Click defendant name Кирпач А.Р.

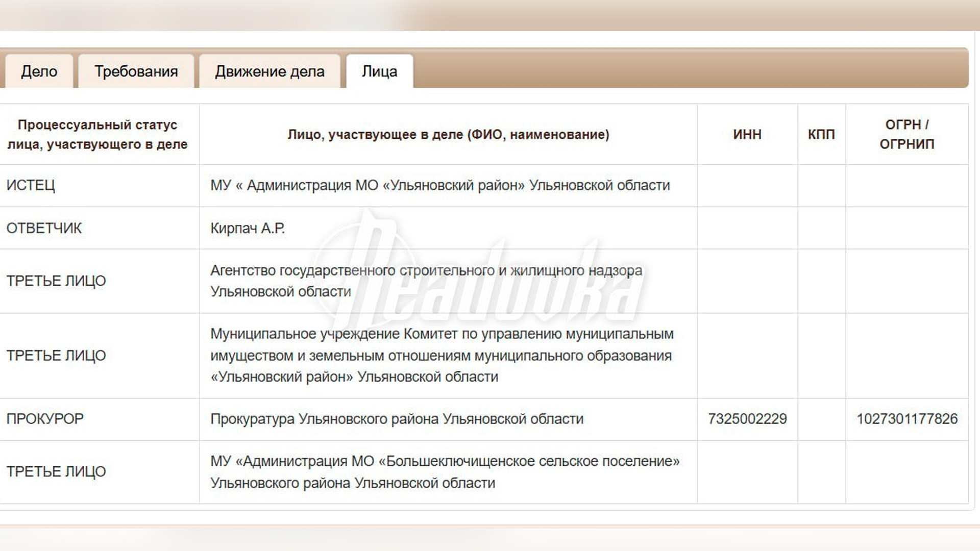pyautogui.click(x=248, y=228)
